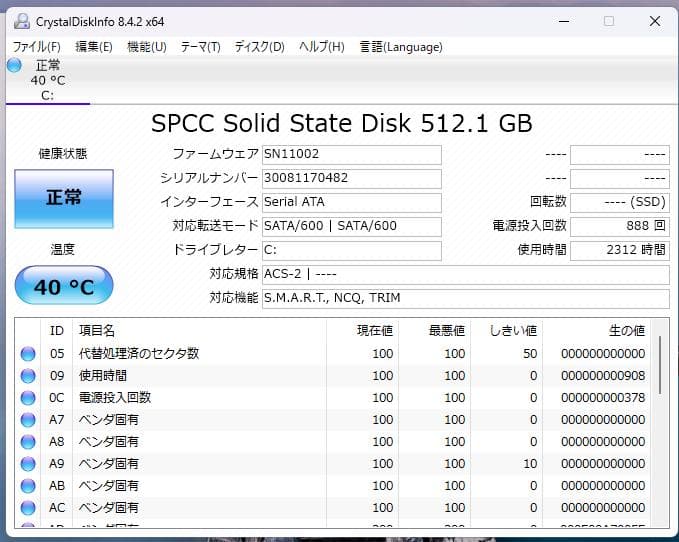Image resolution: width=679 pixels, height=542 pixels.
Task: Click the transfer mode field SATA/600
Action: point(352,226)
